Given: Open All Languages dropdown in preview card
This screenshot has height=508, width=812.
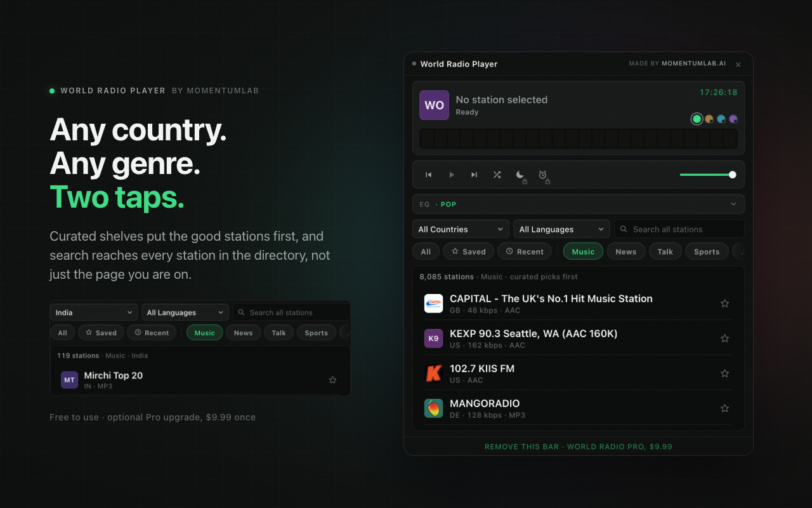Looking at the screenshot, I should pyautogui.click(x=185, y=312).
